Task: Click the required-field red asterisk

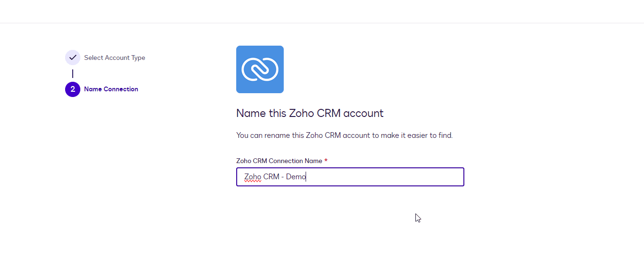Action: point(326,161)
